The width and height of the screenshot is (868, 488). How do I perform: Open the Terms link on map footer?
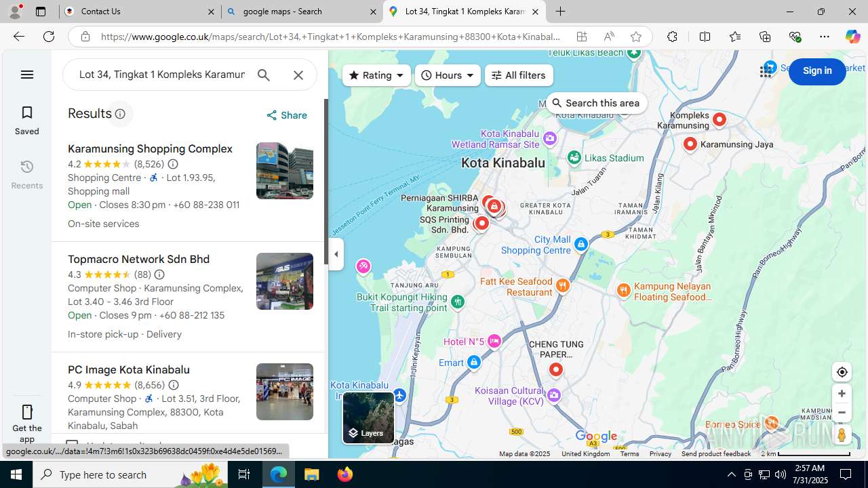pyautogui.click(x=629, y=453)
